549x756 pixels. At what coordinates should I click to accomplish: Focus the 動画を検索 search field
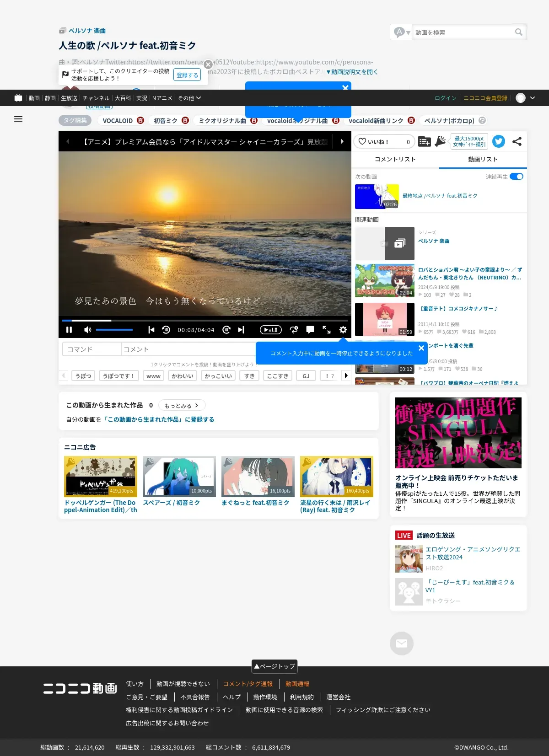click(x=463, y=32)
